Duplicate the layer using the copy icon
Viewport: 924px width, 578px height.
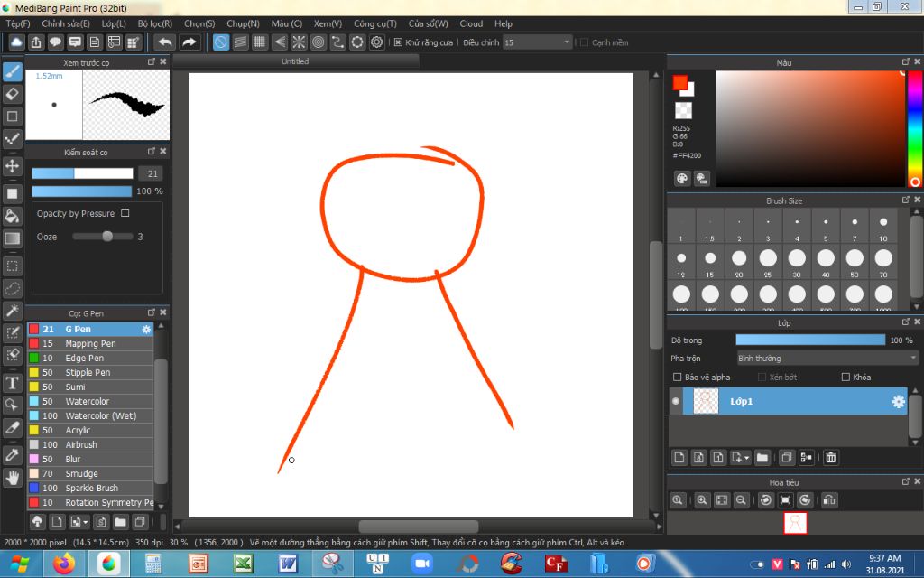[786, 458]
